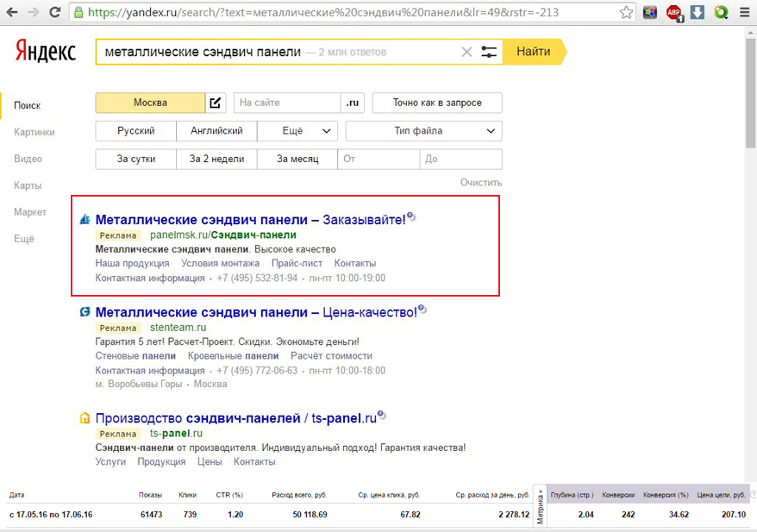Image resolution: width=757 pixels, height=532 pixels.
Task: Expand the Ещё languages dropdown
Action: [297, 131]
